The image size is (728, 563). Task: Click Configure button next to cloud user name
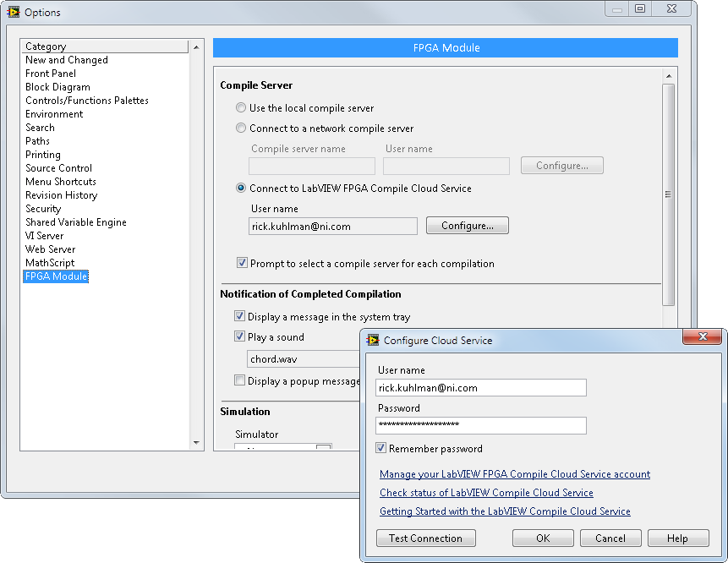(x=467, y=226)
